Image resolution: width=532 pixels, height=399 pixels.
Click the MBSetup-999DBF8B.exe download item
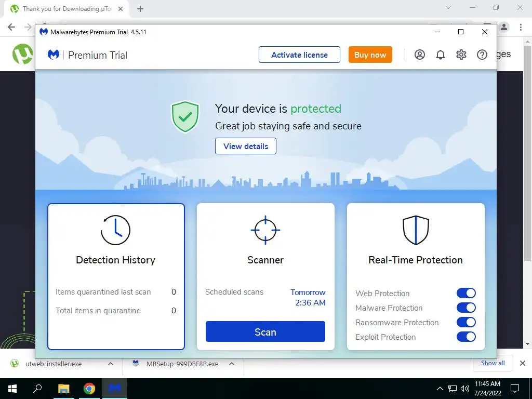click(182, 364)
